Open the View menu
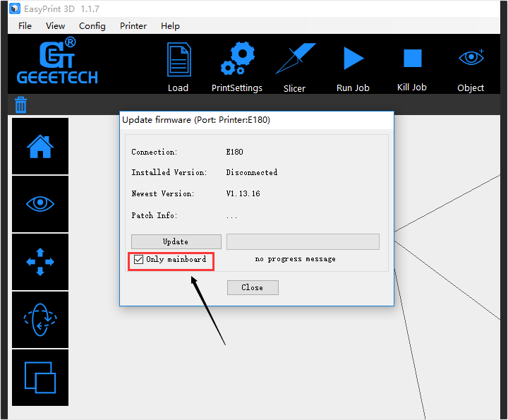Viewport: 508px width, 420px height. coord(56,26)
